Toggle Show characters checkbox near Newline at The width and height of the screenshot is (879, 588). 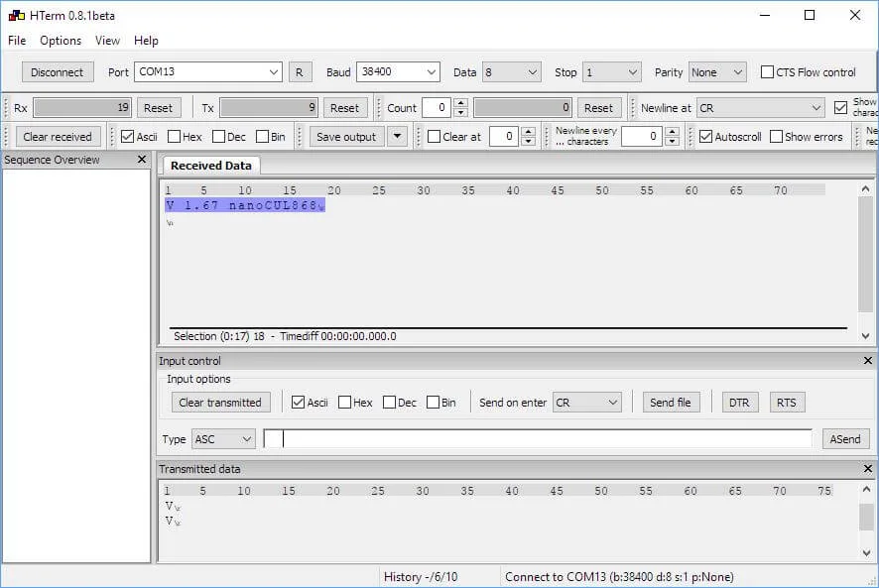point(840,108)
